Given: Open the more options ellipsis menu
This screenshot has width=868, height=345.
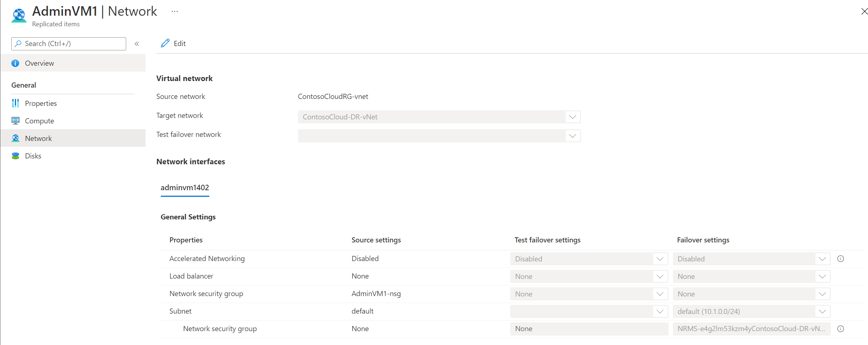Looking at the screenshot, I should pos(175,11).
